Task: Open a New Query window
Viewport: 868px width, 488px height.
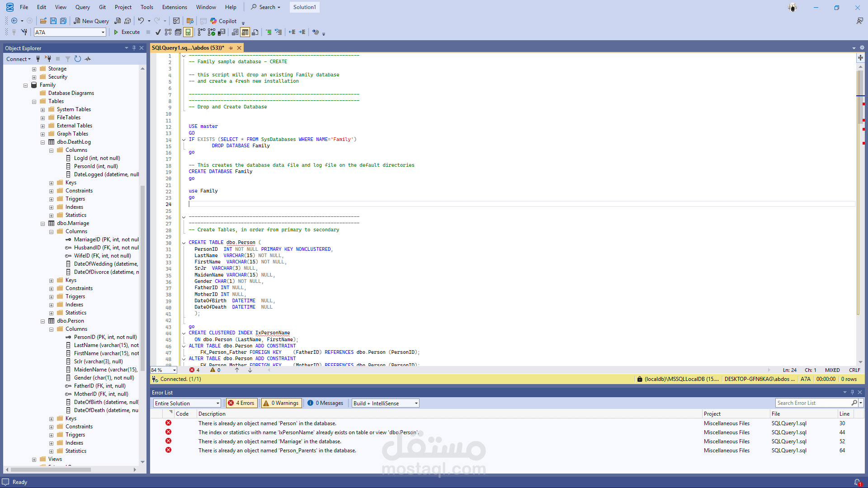Action: (91, 21)
